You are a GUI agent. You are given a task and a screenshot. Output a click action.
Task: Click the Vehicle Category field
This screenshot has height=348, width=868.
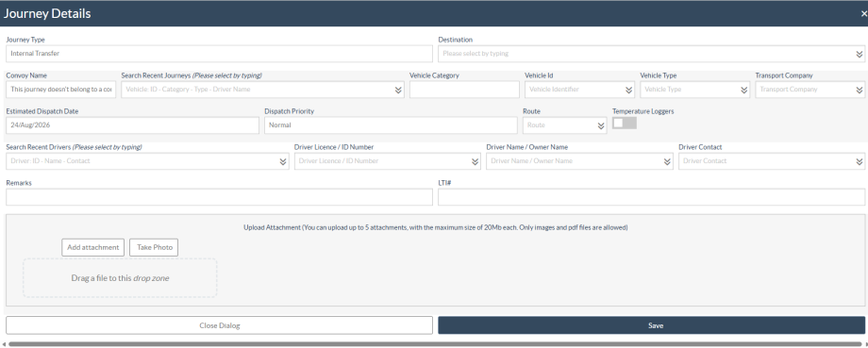point(464,89)
